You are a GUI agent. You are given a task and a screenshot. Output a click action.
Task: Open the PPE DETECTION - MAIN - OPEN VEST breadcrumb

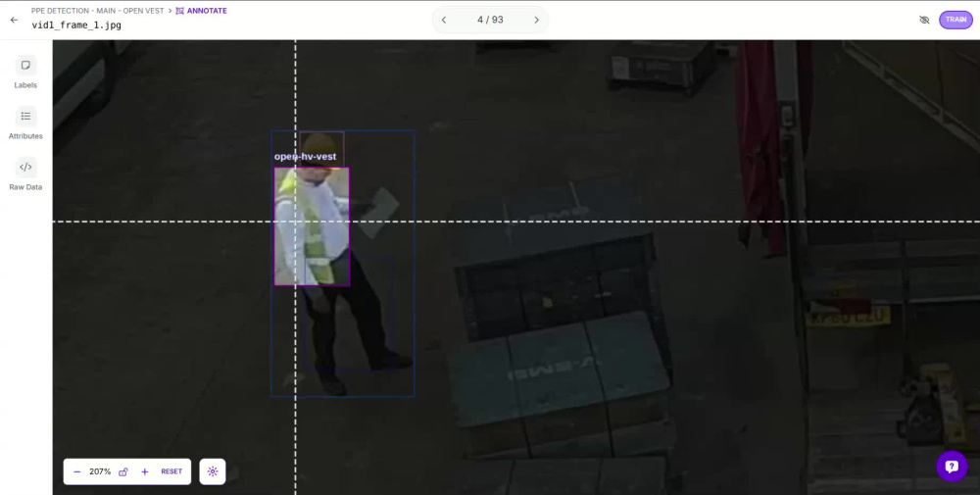97,11
